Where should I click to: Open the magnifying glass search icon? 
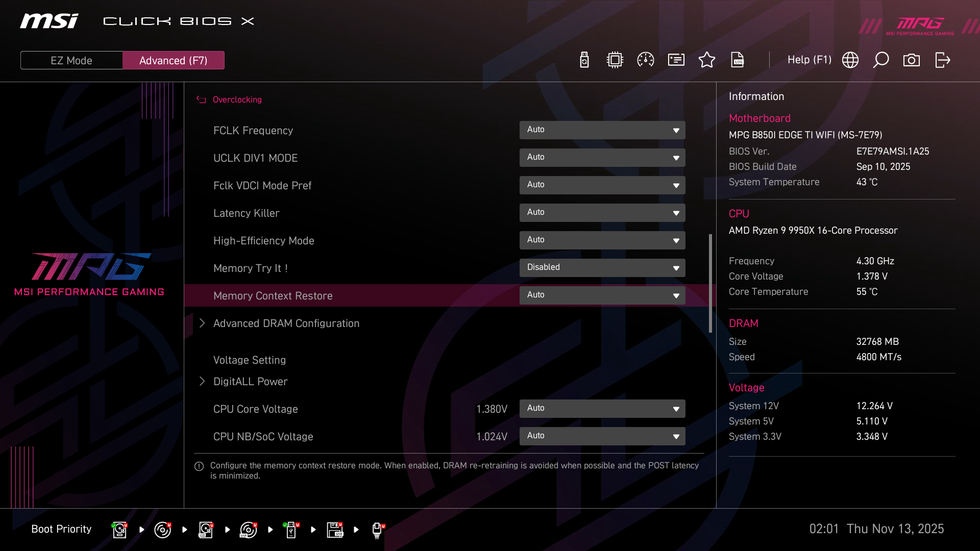click(x=881, y=60)
